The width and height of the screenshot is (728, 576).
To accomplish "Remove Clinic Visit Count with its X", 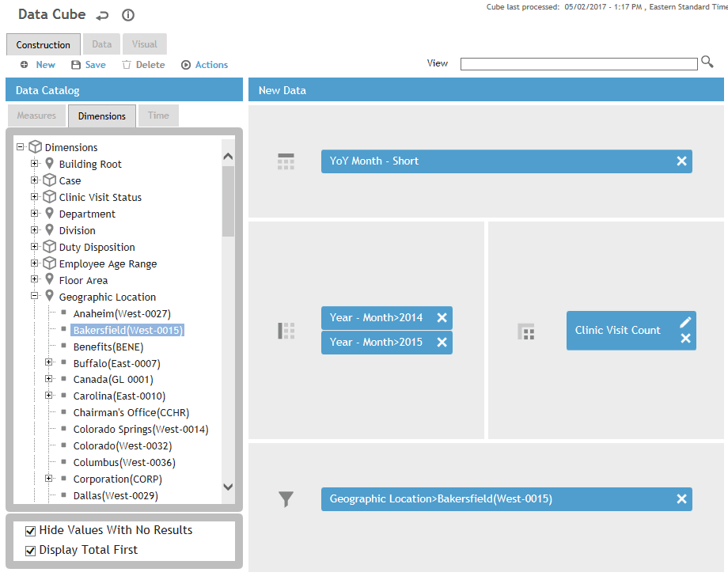I will pos(686,339).
